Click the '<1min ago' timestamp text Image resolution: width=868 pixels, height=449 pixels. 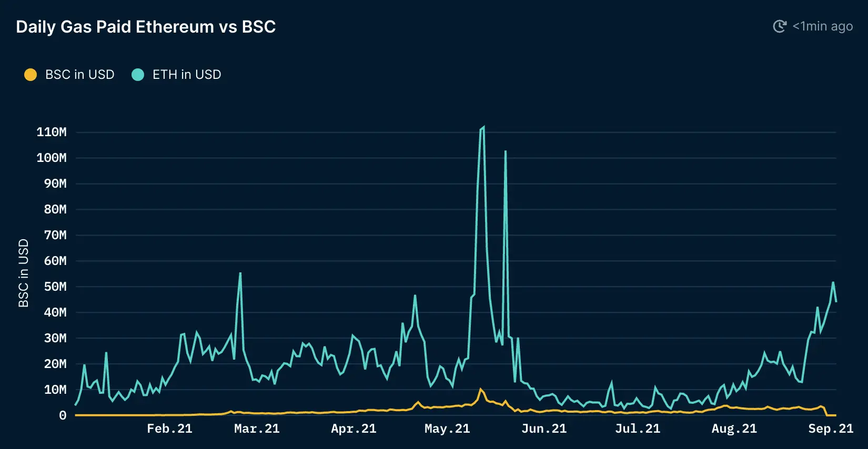point(822,26)
